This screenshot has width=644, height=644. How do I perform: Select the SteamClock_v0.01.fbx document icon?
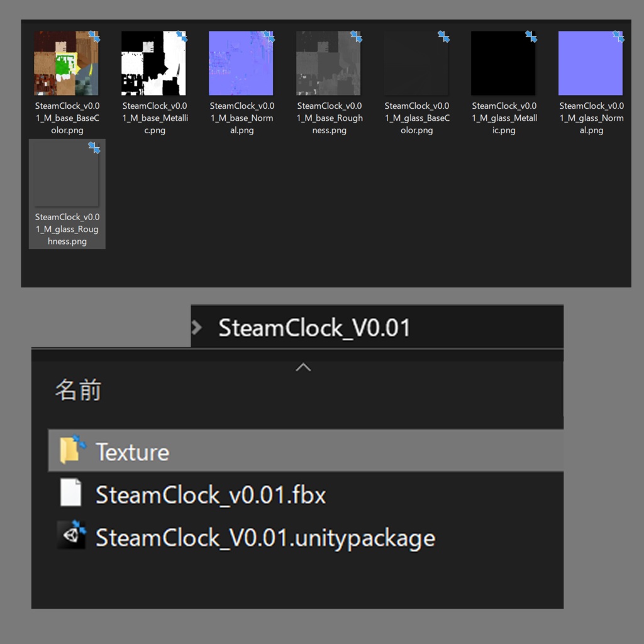click(x=72, y=494)
